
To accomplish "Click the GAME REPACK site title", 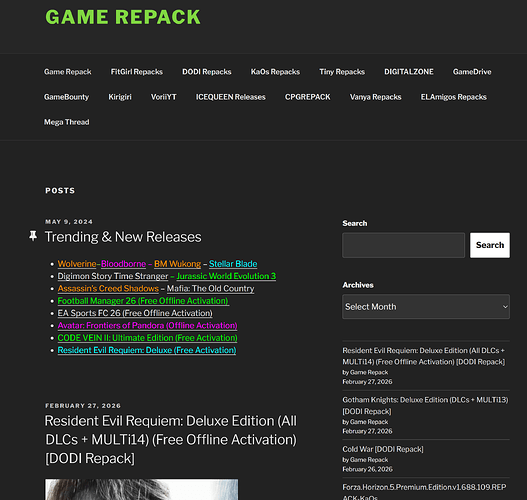I will (x=123, y=17).
